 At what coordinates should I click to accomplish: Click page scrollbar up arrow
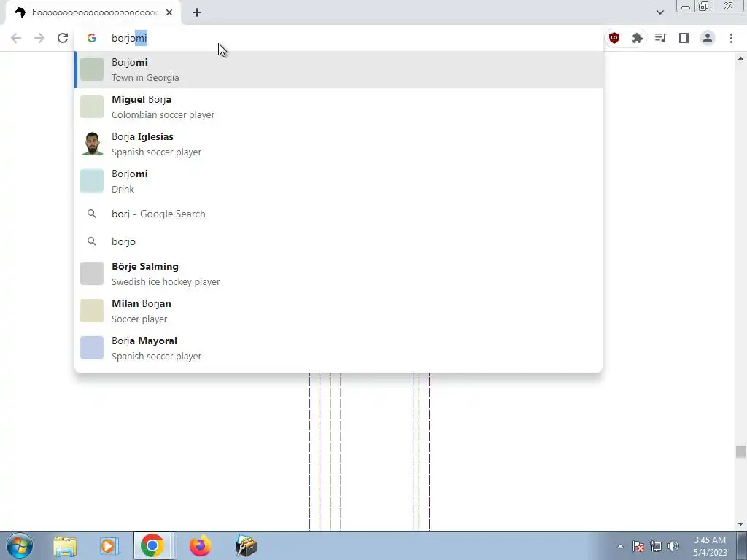point(740,58)
